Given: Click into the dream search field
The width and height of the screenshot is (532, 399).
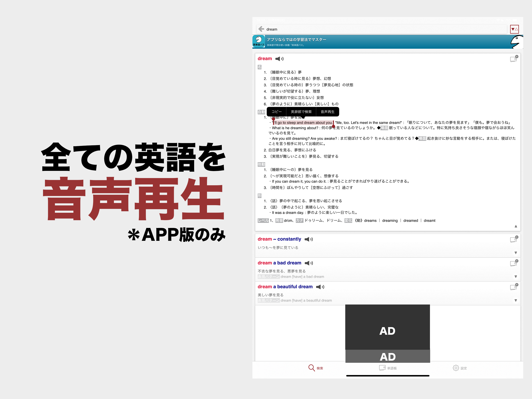Looking at the screenshot, I should [x=337, y=29].
